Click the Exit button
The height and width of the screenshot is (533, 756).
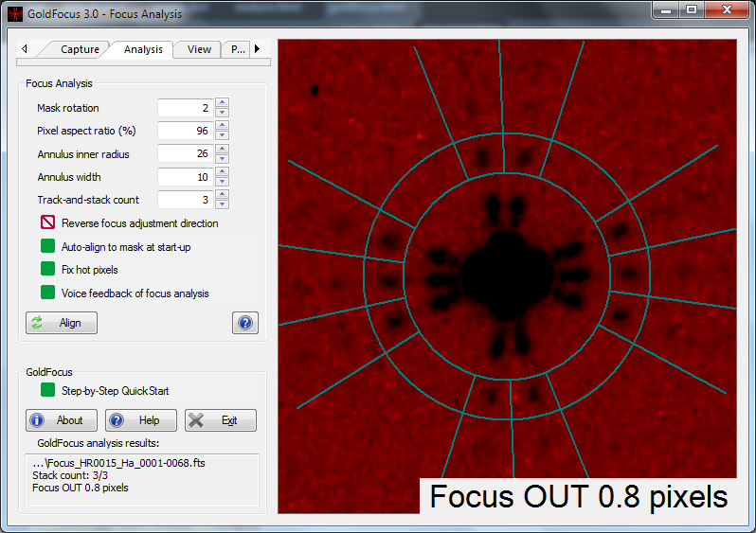click(221, 420)
